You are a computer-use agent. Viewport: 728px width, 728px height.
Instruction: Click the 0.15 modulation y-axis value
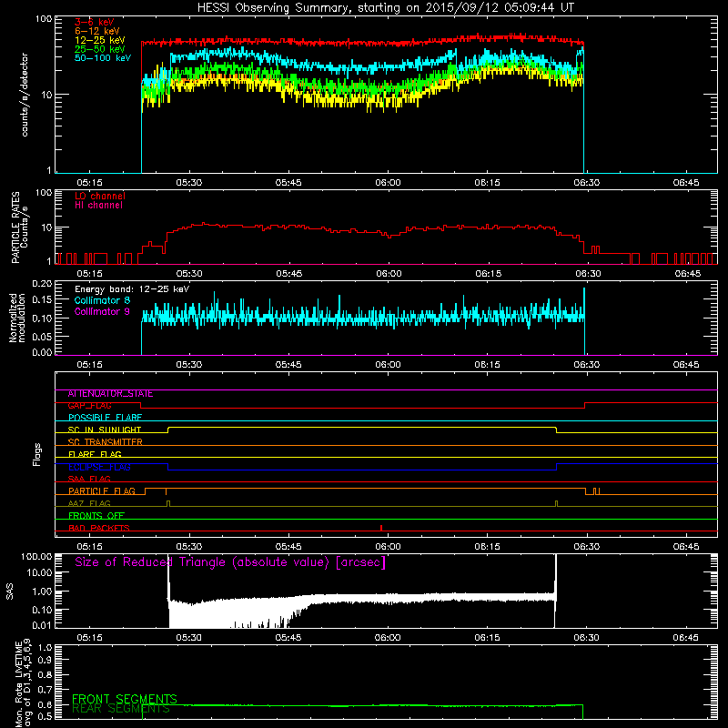[42, 300]
